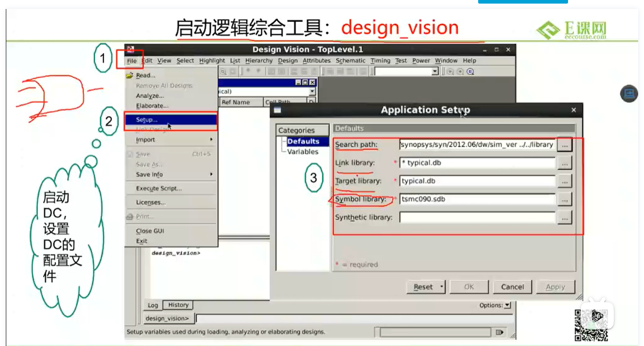Choose Analyze... in the File menu
This screenshot has width=644, height=346.
(171, 96)
